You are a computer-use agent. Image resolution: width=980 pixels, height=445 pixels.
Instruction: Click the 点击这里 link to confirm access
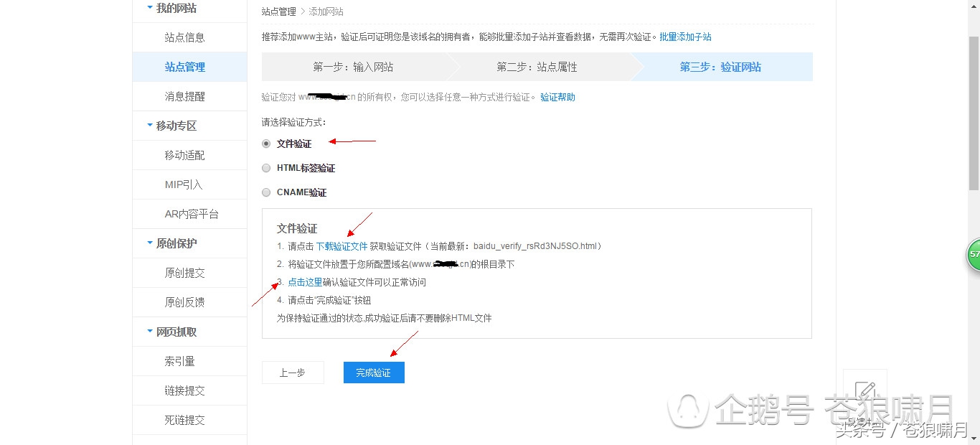[304, 281]
